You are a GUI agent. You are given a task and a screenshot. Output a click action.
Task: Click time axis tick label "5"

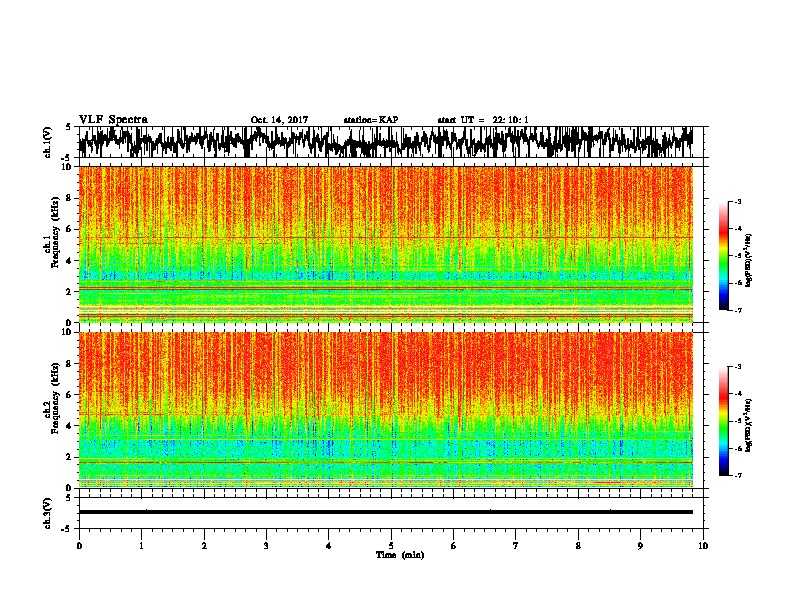click(x=391, y=546)
